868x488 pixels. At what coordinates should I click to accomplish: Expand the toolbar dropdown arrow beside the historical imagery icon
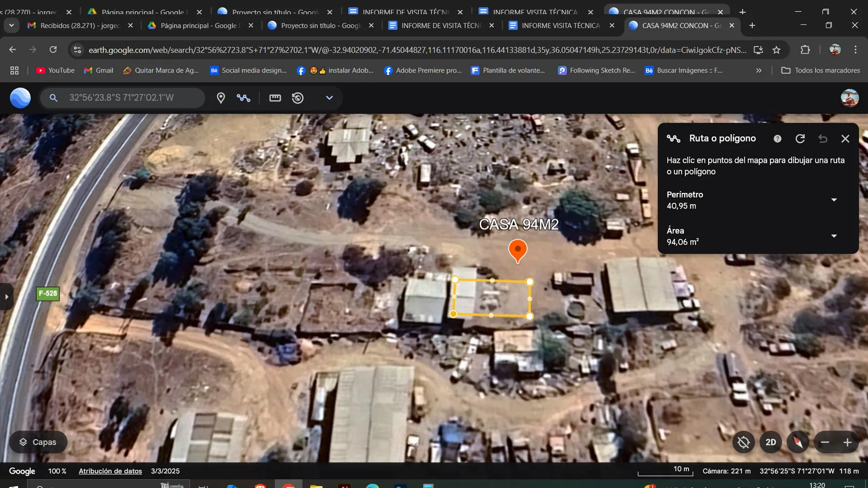329,98
